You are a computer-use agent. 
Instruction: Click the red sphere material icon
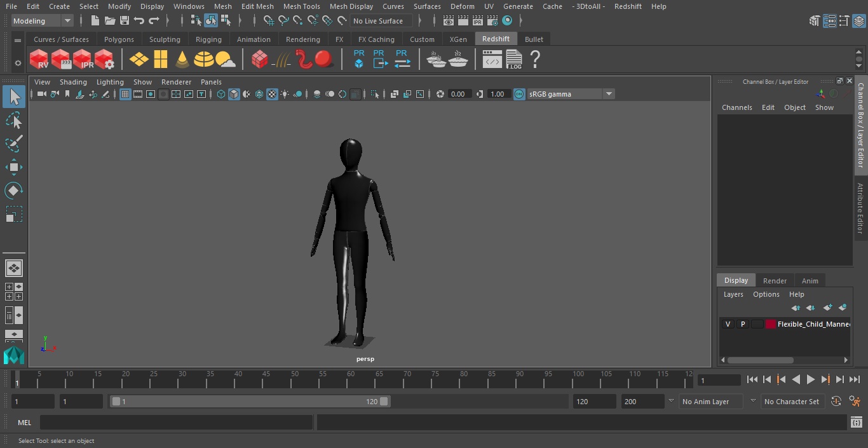[324, 60]
